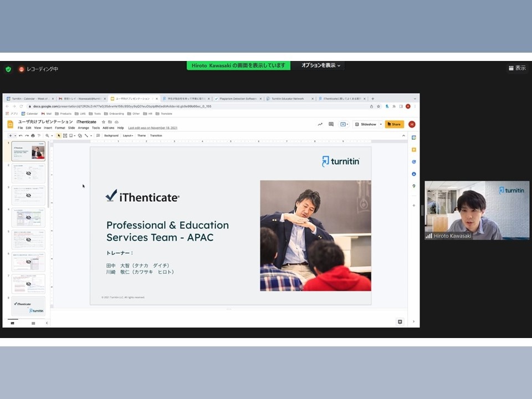Click the Slideshow button
The width and height of the screenshot is (532, 399).
pyautogui.click(x=366, y=125)
